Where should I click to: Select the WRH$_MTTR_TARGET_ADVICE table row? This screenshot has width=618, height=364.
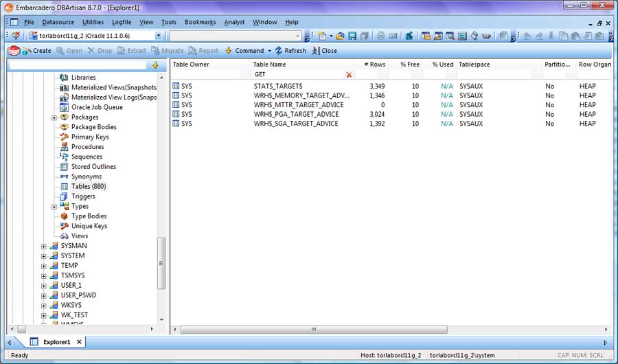[390, 105]
